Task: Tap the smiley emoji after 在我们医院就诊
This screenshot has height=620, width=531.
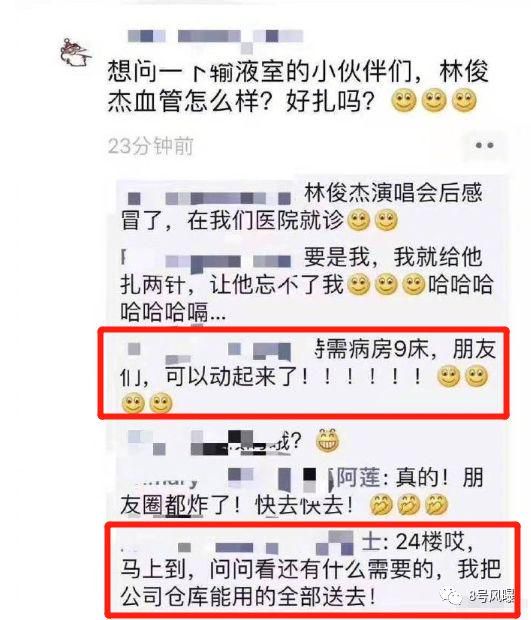Action: pos(358,220)
